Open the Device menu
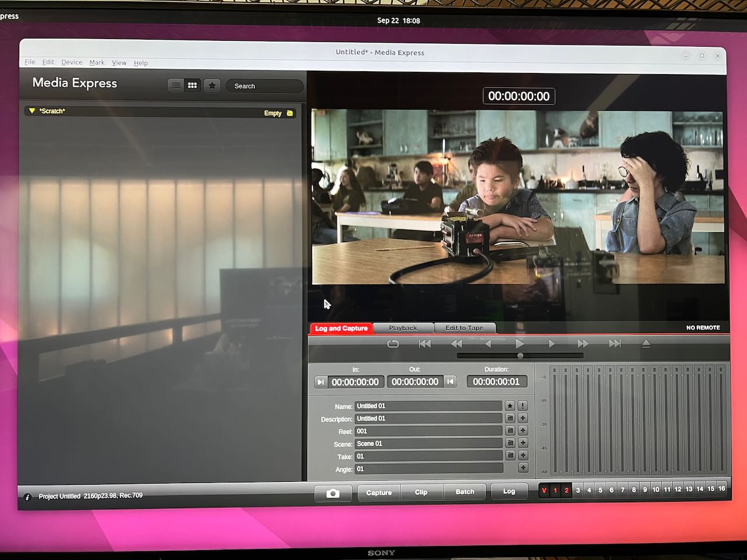747x560 pixels. (x=72, y=62)
